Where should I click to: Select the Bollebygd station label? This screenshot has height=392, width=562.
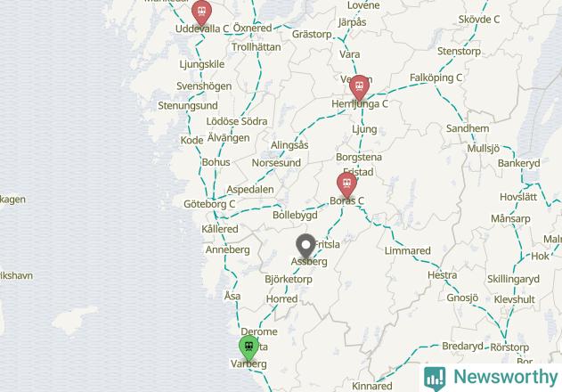pos(295,216)
